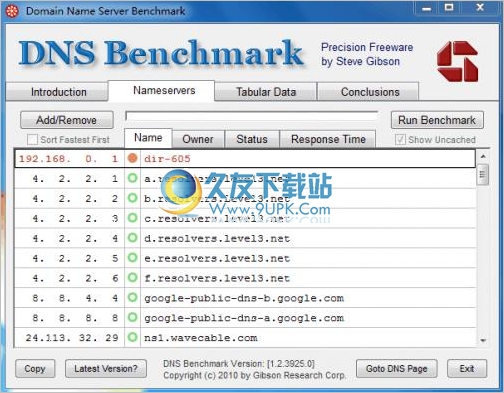Screen dimensions: 504x393
Task: Select the Name column tab
Action: (x=148, y=138)
